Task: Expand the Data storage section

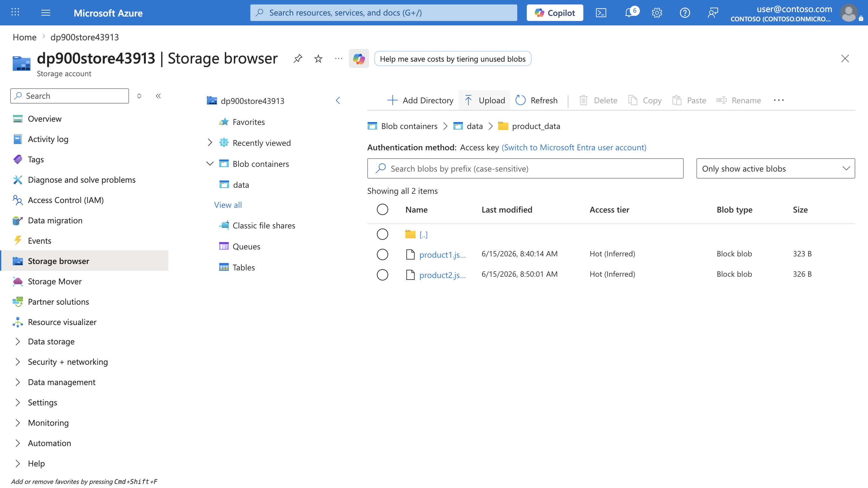Action: coord(18,342)
